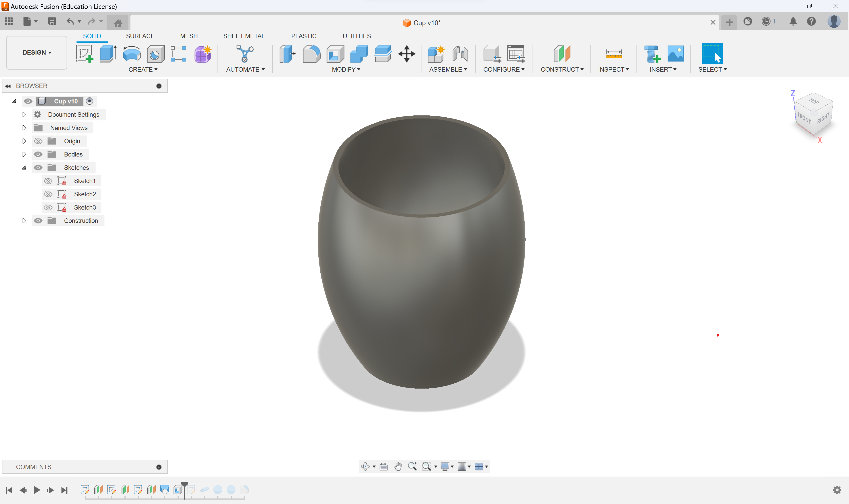The height and width of the screenshot is (504, 849).
Task: Expand the Construction folder
Action: [24, 220]
